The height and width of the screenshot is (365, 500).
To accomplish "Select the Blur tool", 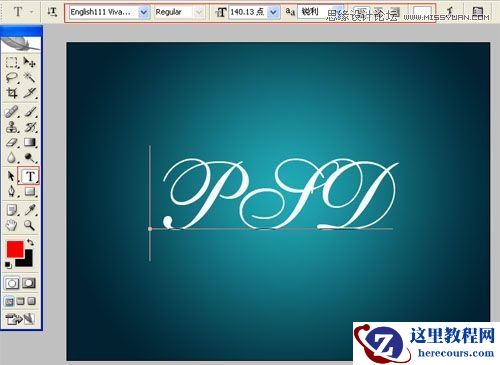I will pos(12,158).
